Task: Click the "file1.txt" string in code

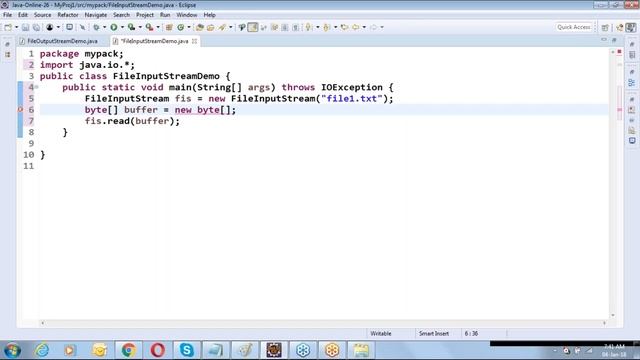Action: click(x=351, y=98)
